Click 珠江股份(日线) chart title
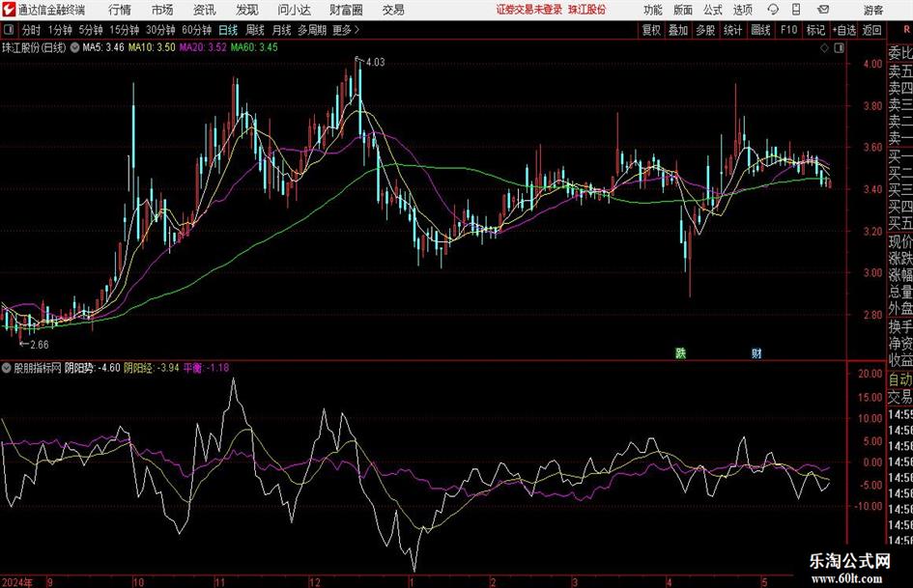Viewport: 913px width, 588px height. click(x=34, y=47)
